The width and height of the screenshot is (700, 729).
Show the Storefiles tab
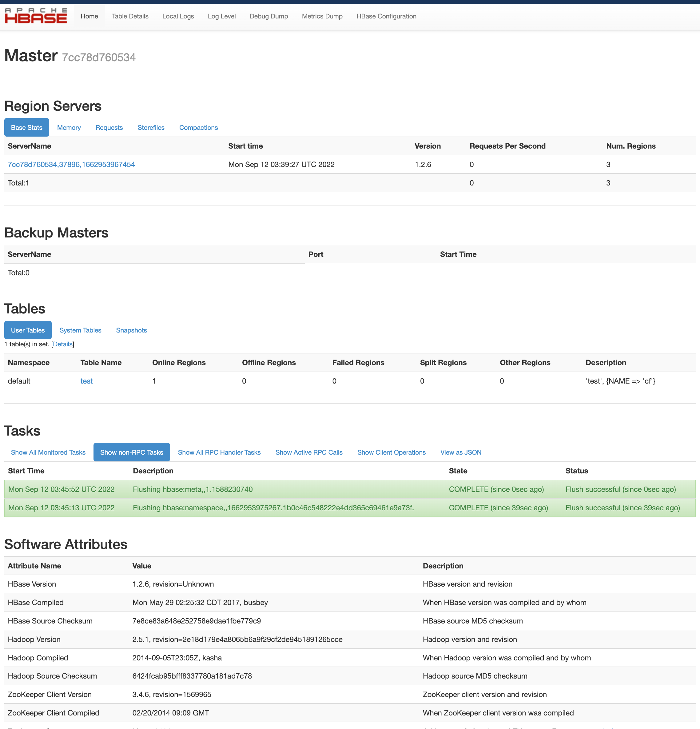(151, 128)
